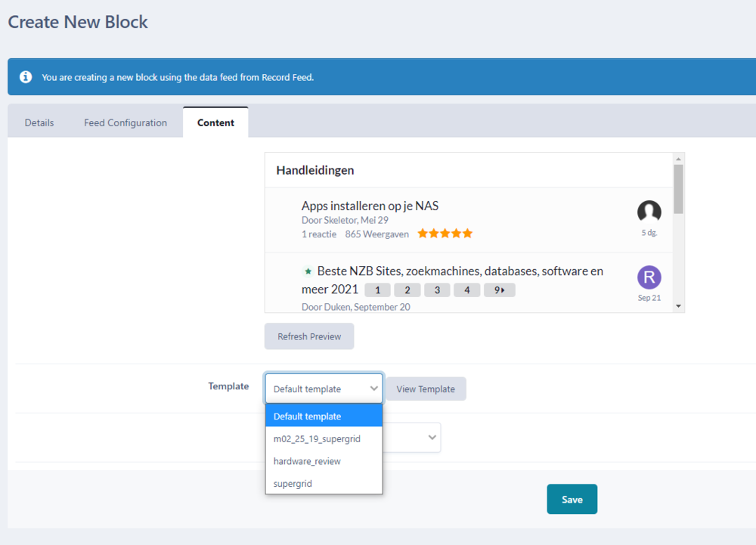The image size is (756, 545).
Task: Save the new block
Action: click(x=572, y=499)
